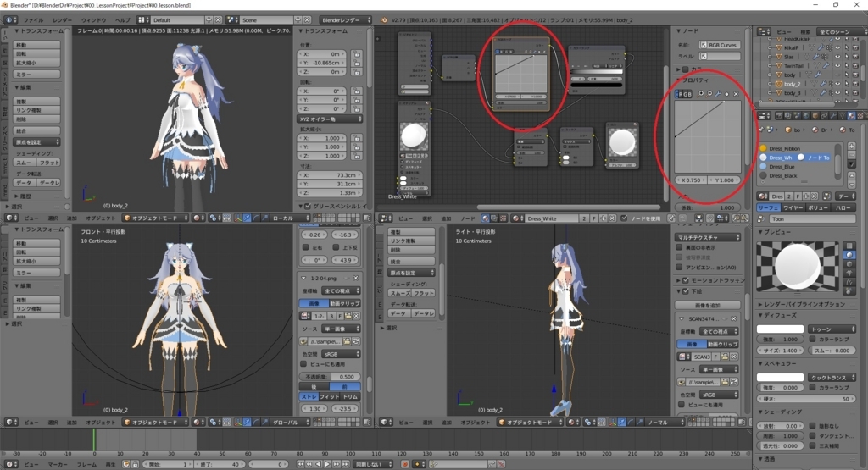This screenshot has width=868, height=470.
Task: Toggle 下絵 background images checkbox
Action: 685,291
